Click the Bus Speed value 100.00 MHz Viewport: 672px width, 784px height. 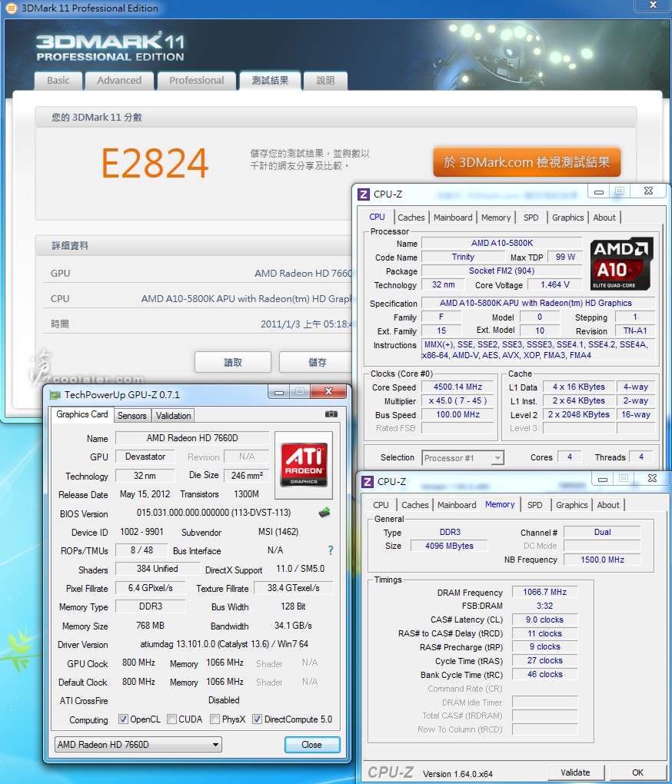pyautogui.click(x=457, y=414)
